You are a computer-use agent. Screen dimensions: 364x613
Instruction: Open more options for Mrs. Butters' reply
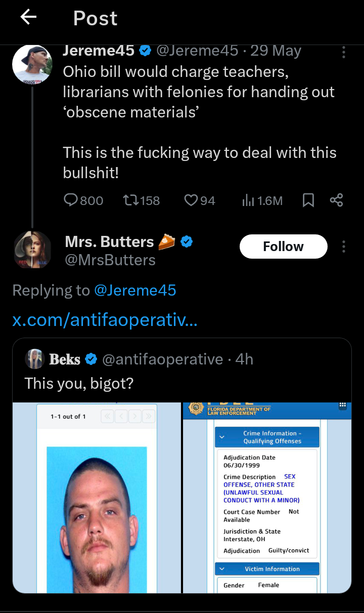(x=344, y=247)
